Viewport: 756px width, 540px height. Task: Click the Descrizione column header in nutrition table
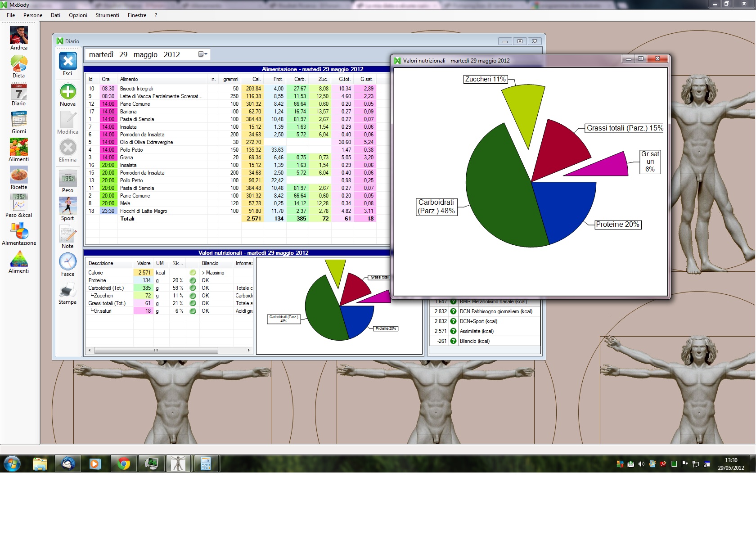109,263
